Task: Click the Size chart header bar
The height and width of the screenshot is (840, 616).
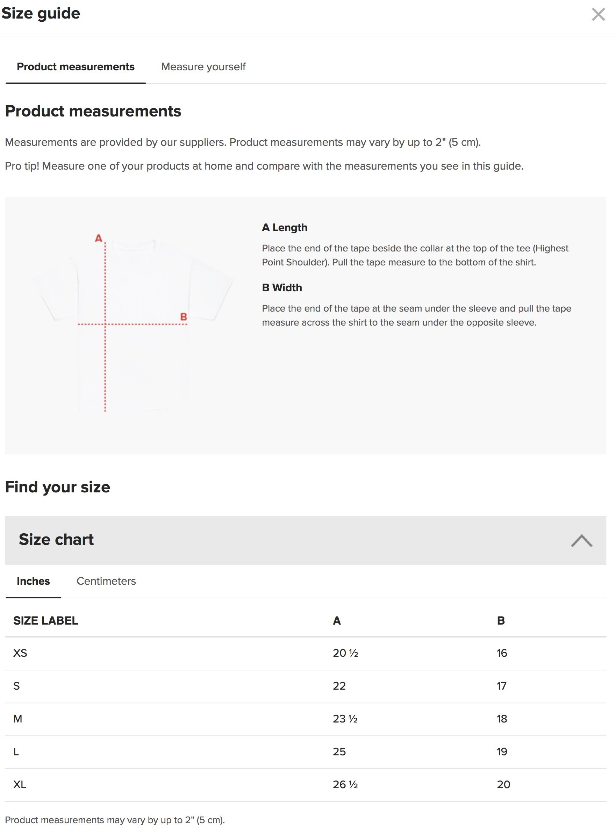Action: 306,540
